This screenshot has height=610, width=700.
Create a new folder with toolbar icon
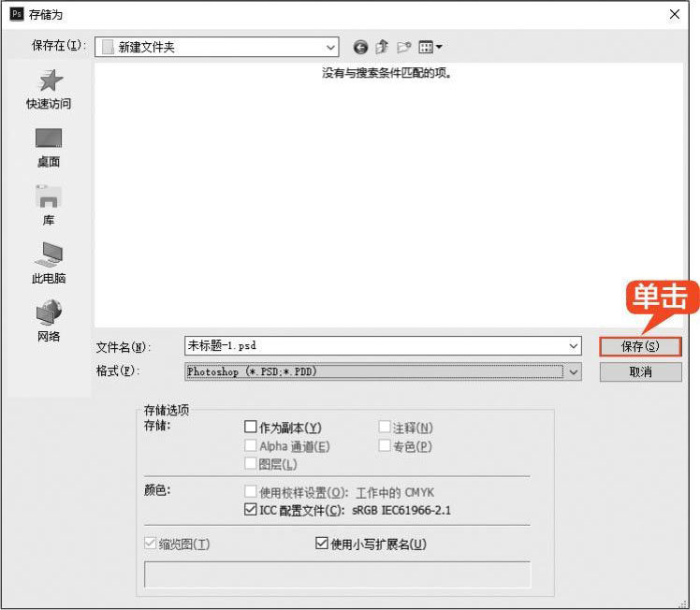coord(403,47)
